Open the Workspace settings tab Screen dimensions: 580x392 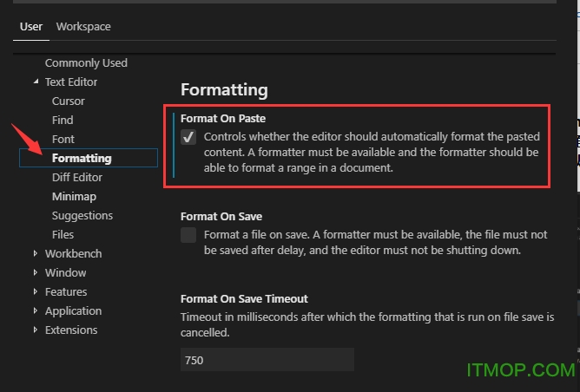point(83,27)
